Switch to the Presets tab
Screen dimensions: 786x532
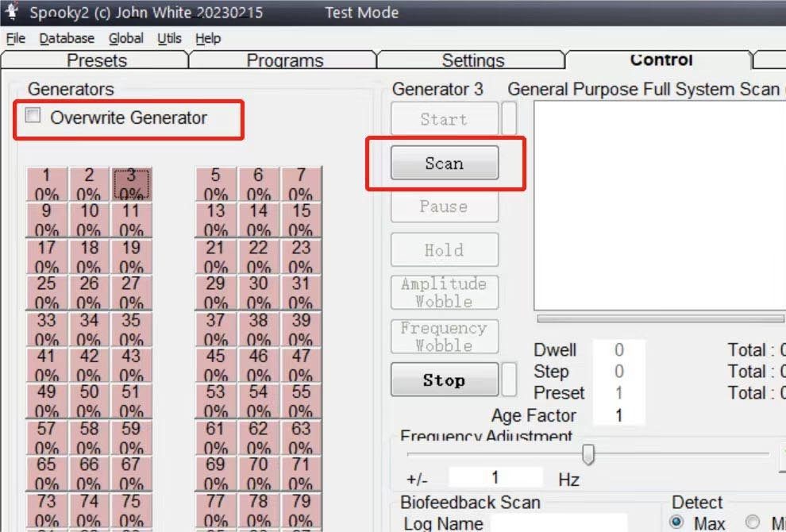pyautogui.click(x=95, y=60)
